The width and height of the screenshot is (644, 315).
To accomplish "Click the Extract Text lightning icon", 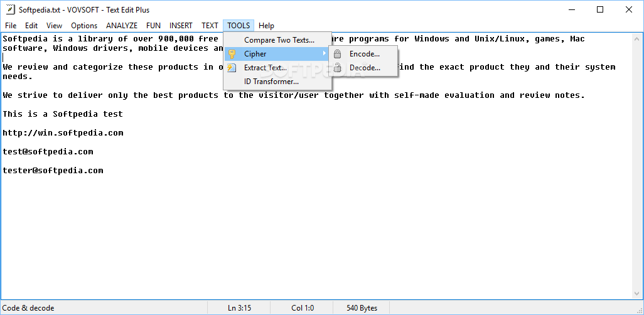I will point(232,68).
